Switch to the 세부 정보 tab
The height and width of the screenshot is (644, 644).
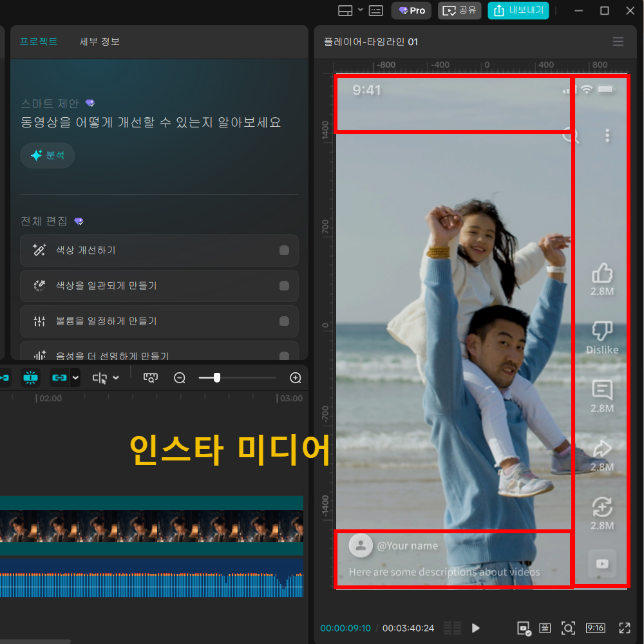pyautogui.click(x=99, y=41)
